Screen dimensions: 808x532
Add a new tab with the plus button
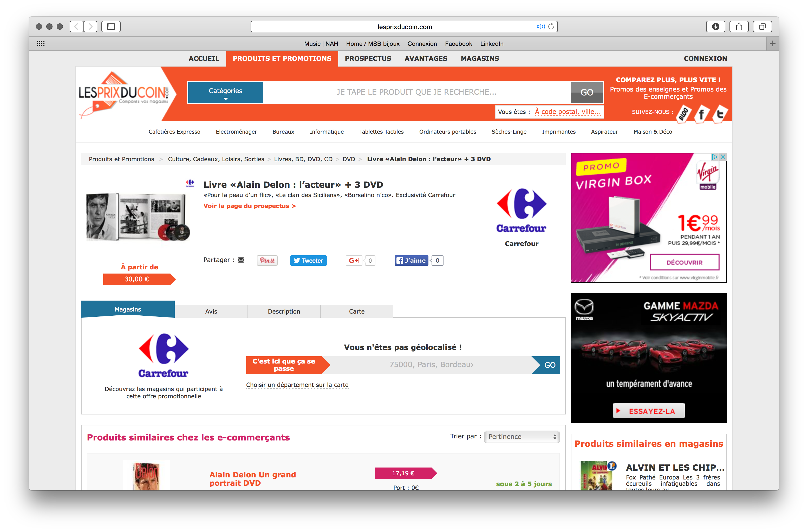coord(772,43)
